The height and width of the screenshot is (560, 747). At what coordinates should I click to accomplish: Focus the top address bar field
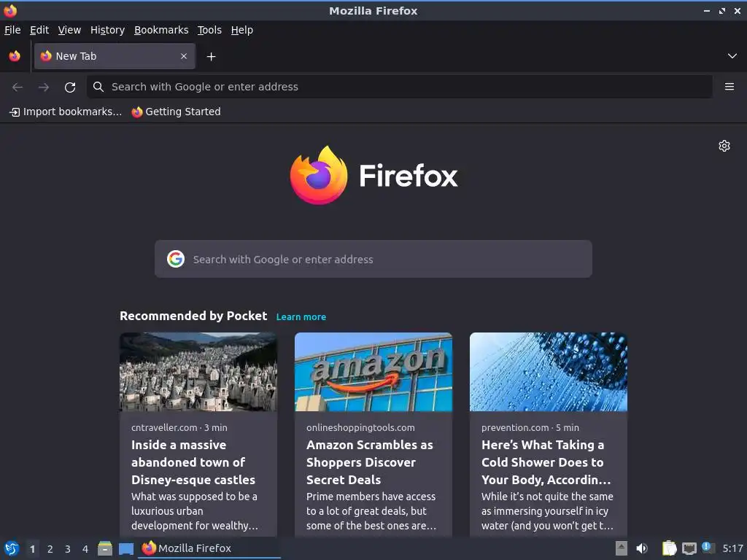(x=399, y=87)
